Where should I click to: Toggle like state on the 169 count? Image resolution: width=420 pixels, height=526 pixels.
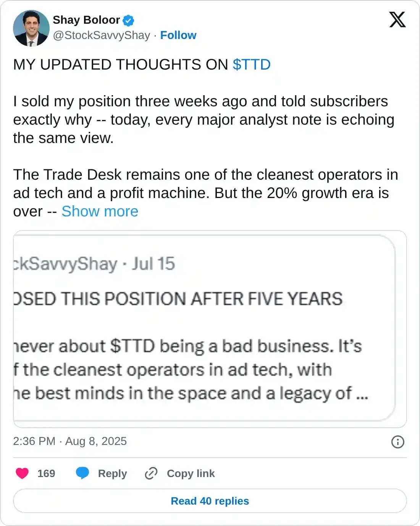point(46,474)
